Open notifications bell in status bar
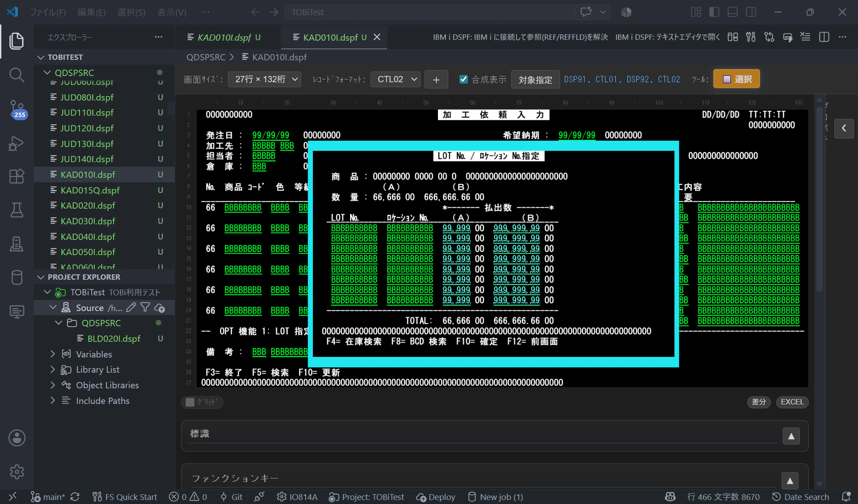 click(846, 497)
